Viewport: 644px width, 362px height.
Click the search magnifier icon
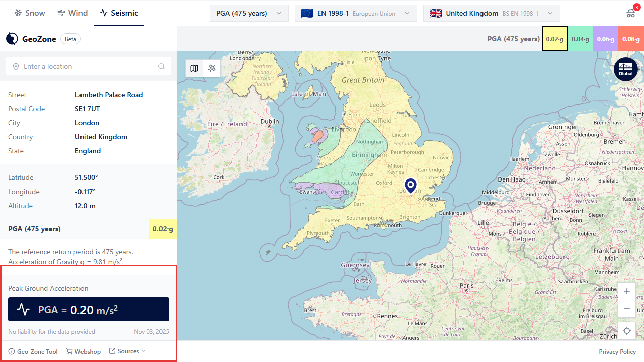[x=162, y=66]
